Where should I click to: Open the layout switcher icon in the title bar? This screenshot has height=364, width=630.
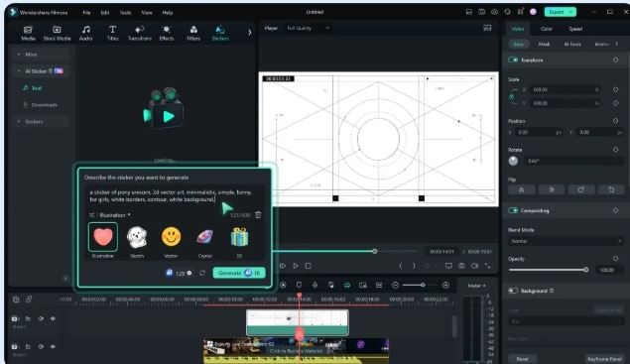pos(468,12)
